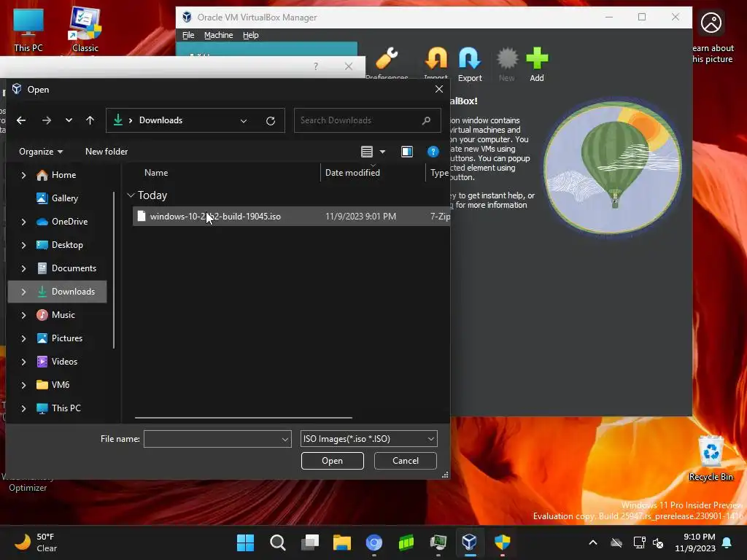Open Windows Security shield taskbar icon
Image resolution: width=747 pixels, height=560 pixels.
coord(502,542)
